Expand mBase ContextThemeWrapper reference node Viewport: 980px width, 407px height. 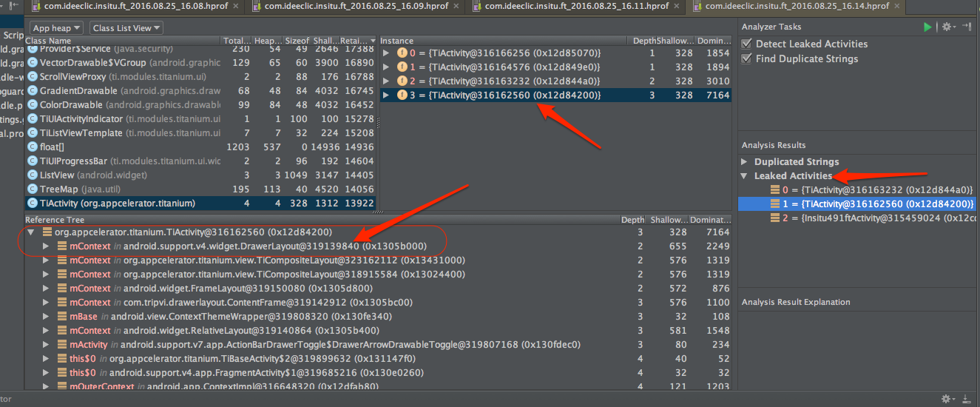click(x=47, y=317)
